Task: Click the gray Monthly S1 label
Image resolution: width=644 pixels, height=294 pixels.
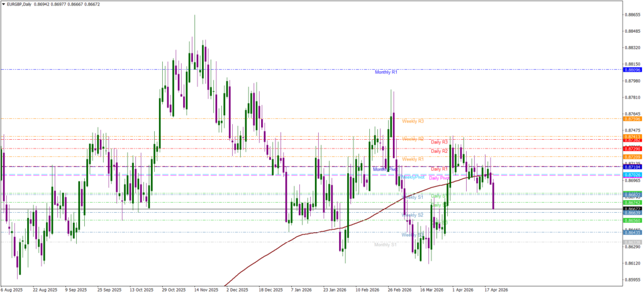Action: coord(385,244)
